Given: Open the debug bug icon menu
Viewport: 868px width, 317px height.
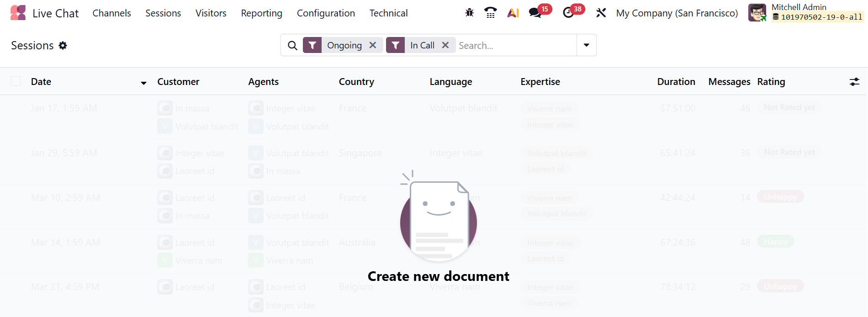Looking at the screenshot, I should click(x=469, y=13).
